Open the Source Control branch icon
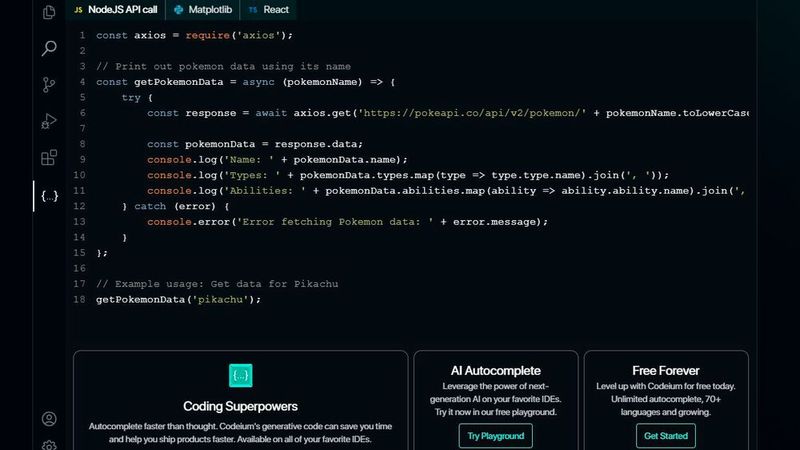The width and height of the screenshot is (800, 450). 49,85
